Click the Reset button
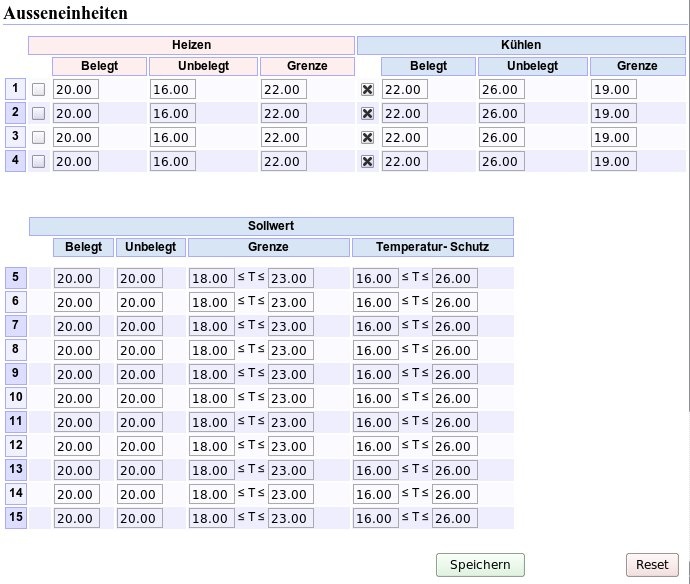 pyautogui.click(x=652, y=565)
